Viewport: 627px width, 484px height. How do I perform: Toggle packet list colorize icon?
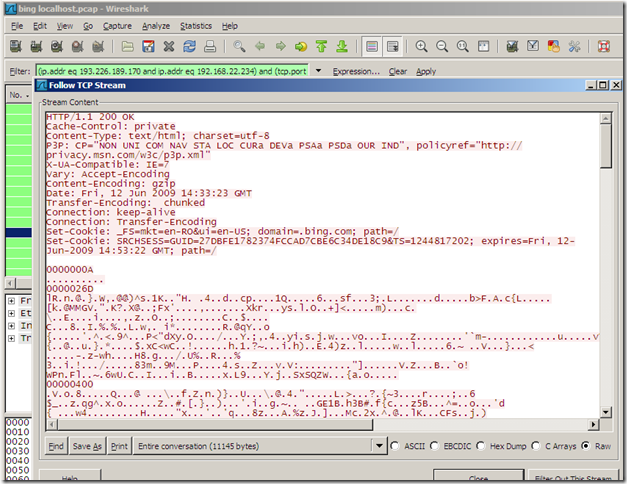(372, 46)
